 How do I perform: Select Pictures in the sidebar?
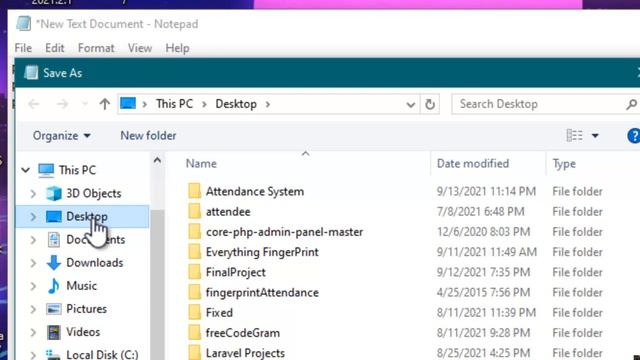pyautogui.click(x=87, y=309)
